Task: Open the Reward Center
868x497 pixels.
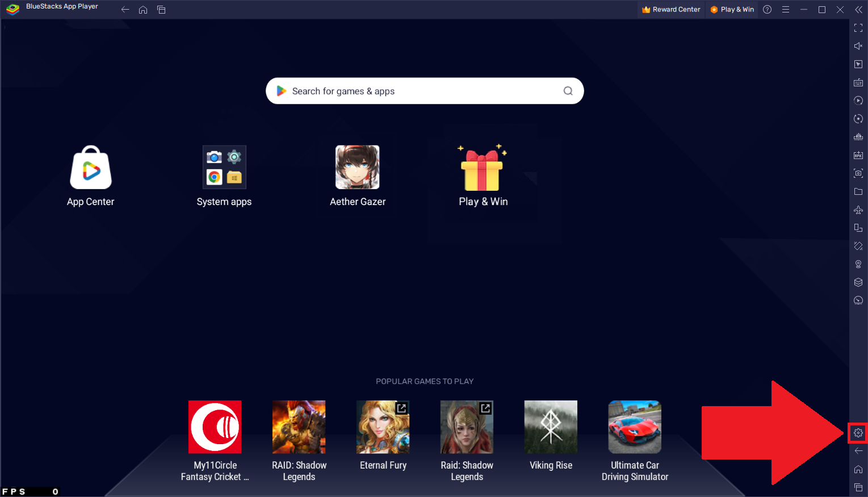Action: click(671, 10)
